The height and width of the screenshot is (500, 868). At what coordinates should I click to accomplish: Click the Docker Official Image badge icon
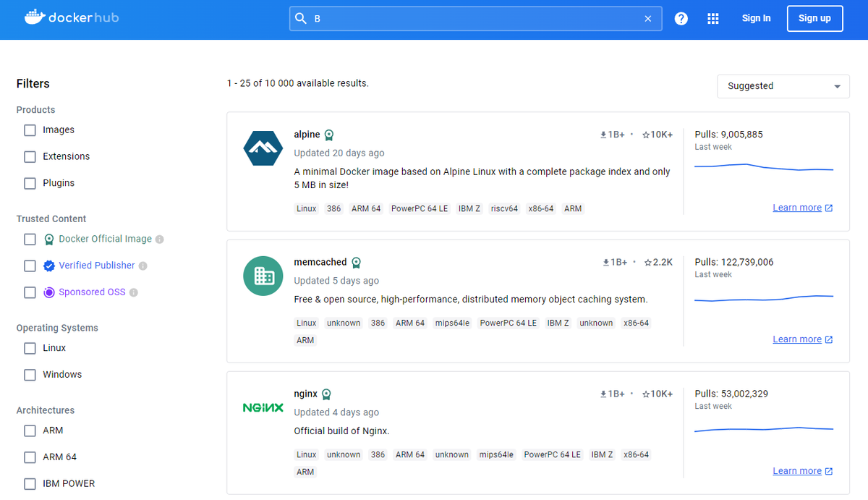tap(48, 240)
